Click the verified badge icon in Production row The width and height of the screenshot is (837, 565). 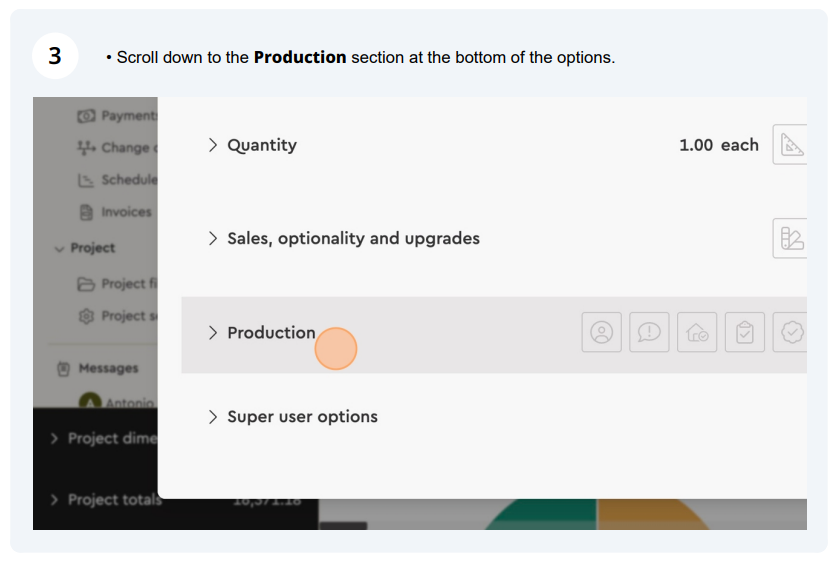791,332
